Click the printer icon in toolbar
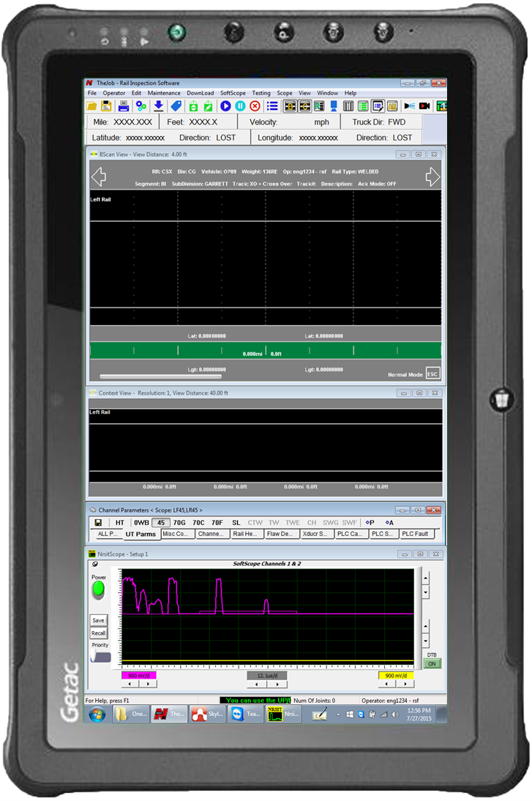 (124, 106)
